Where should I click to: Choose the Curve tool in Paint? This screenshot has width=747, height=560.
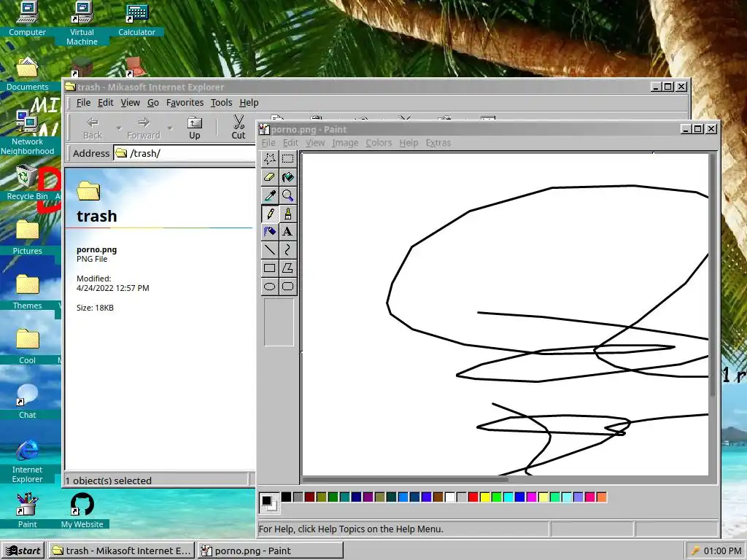pos(287,249)
